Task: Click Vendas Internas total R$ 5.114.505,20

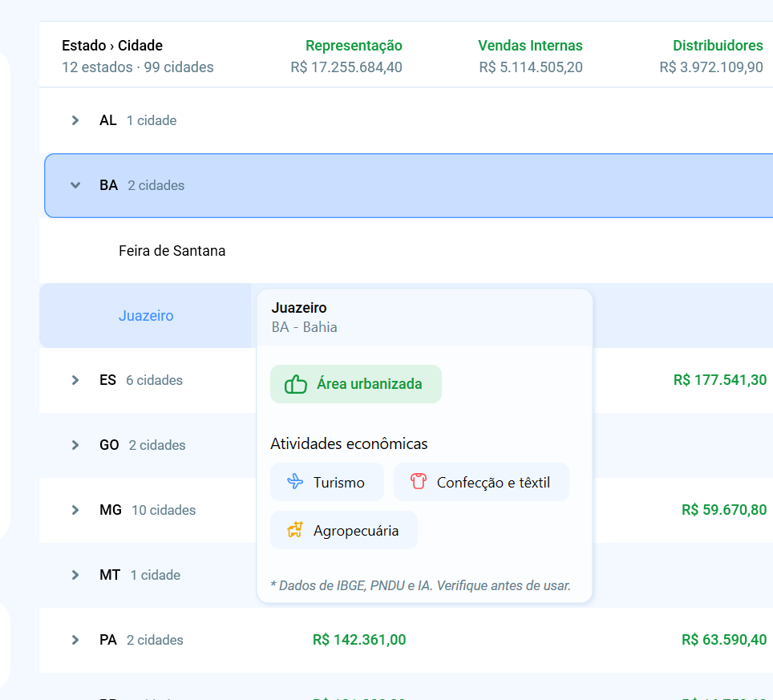Action: [531, 67]
